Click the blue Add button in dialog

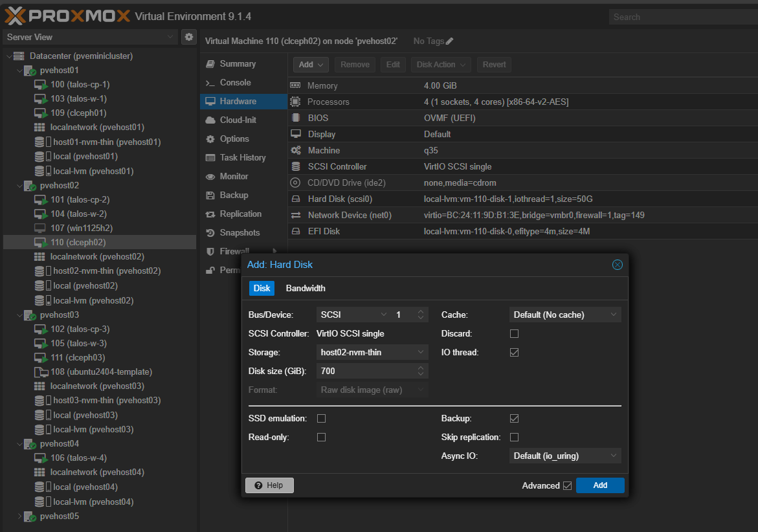(x=599, y=485)
